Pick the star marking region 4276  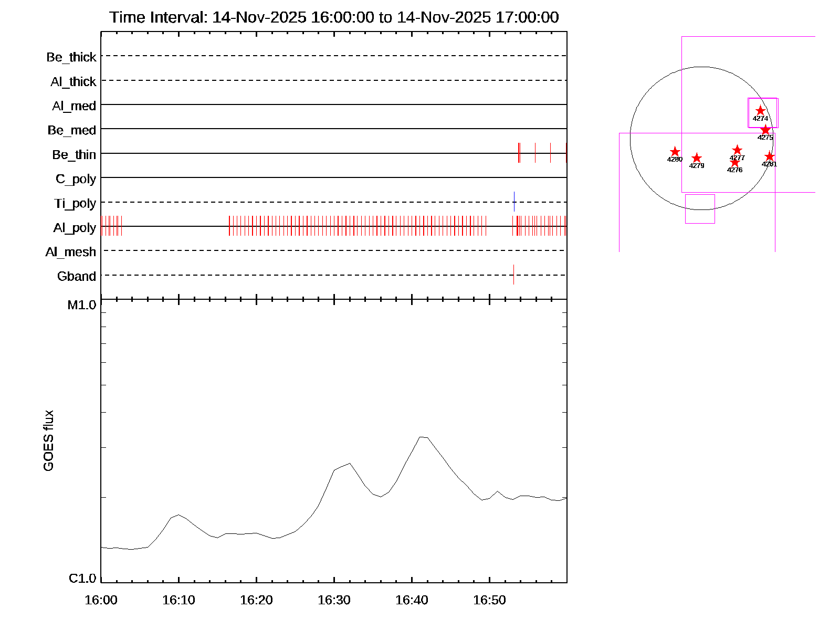coord(735,162)
